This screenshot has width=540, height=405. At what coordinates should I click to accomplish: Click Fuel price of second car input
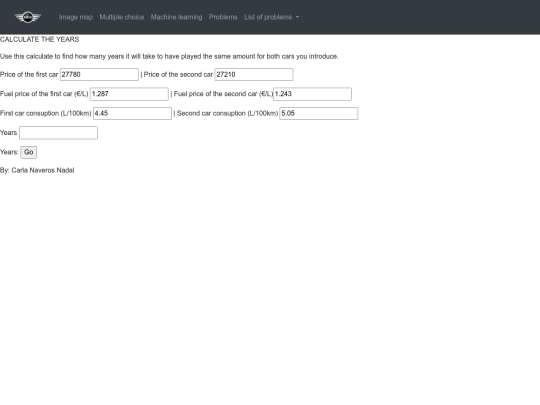tap(312, 94)
